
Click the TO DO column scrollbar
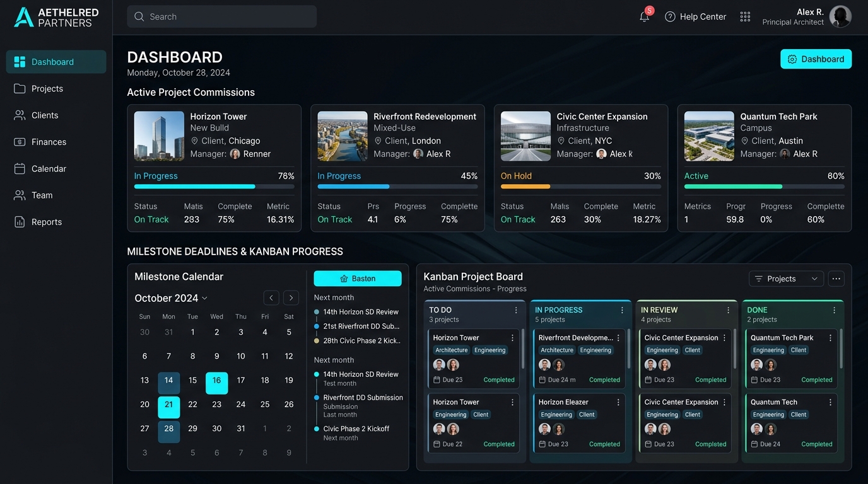tap(523, 349)
